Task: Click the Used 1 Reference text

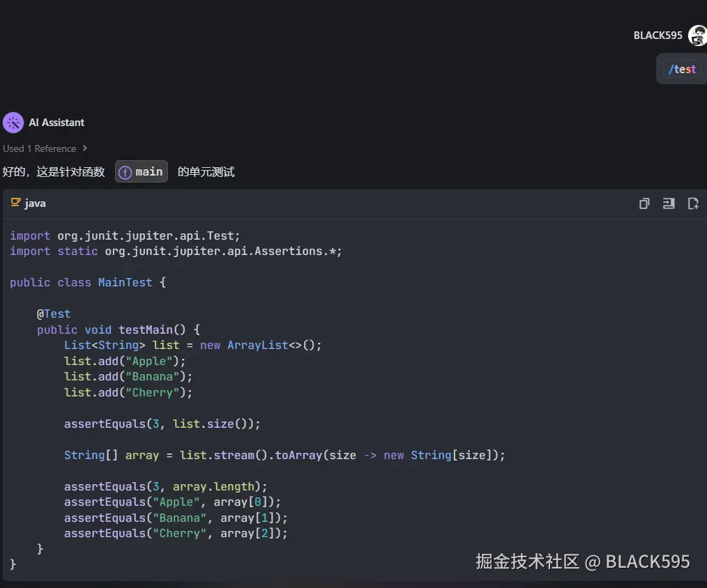Action: (x=40, y=148)
